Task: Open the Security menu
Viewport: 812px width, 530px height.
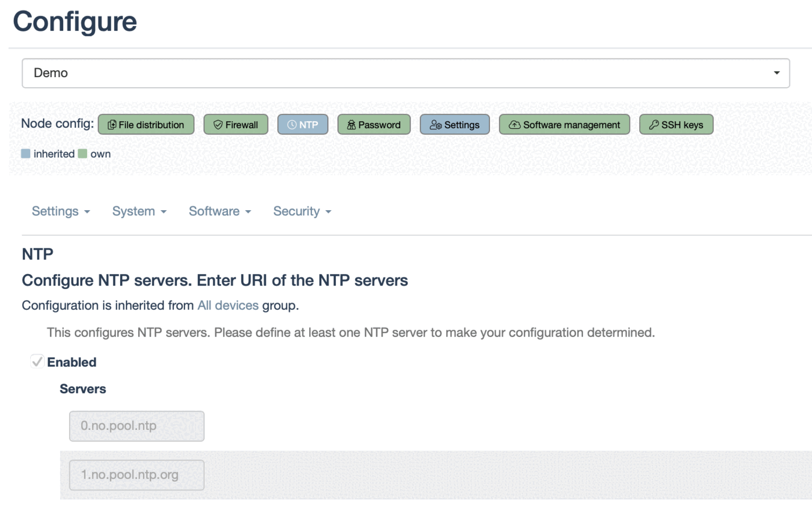Action: (x=302, y=211)
